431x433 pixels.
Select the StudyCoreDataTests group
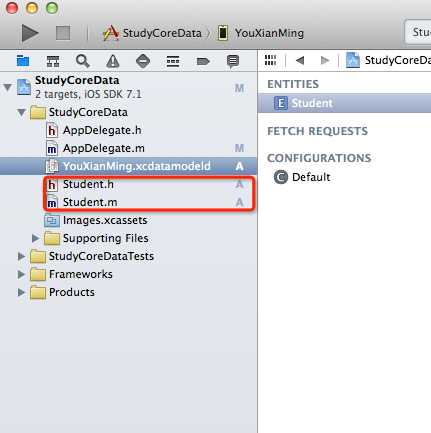128,256
